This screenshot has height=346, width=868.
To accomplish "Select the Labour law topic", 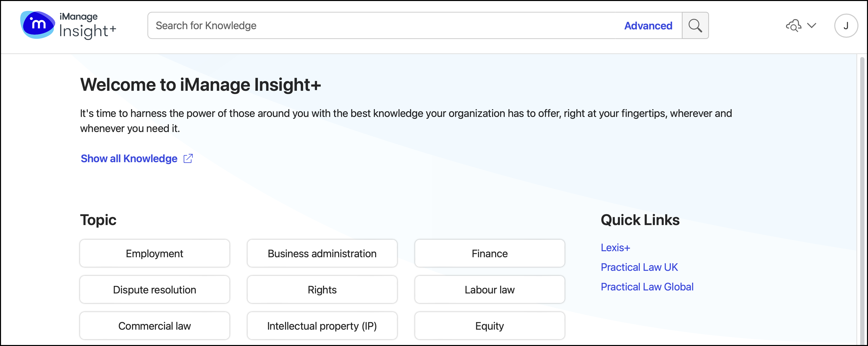I will click(490, 290).
